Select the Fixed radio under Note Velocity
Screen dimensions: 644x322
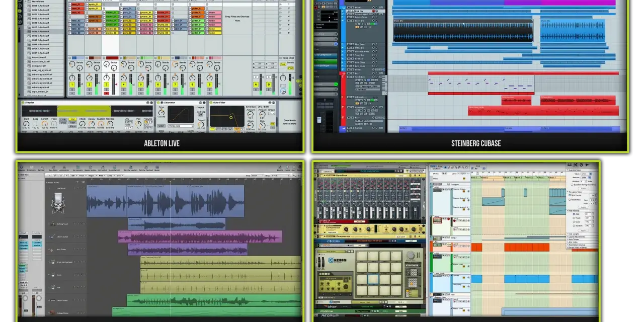[x=574, y=218]
